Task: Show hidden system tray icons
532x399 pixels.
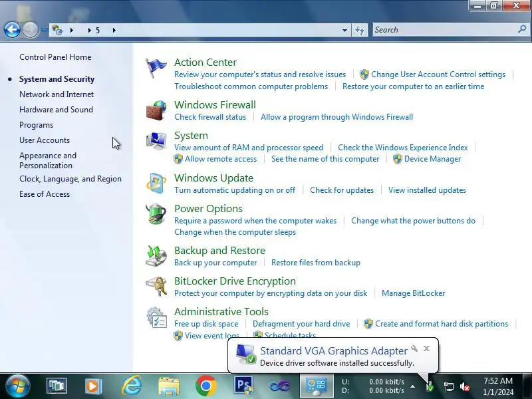Action: [412, 386]
